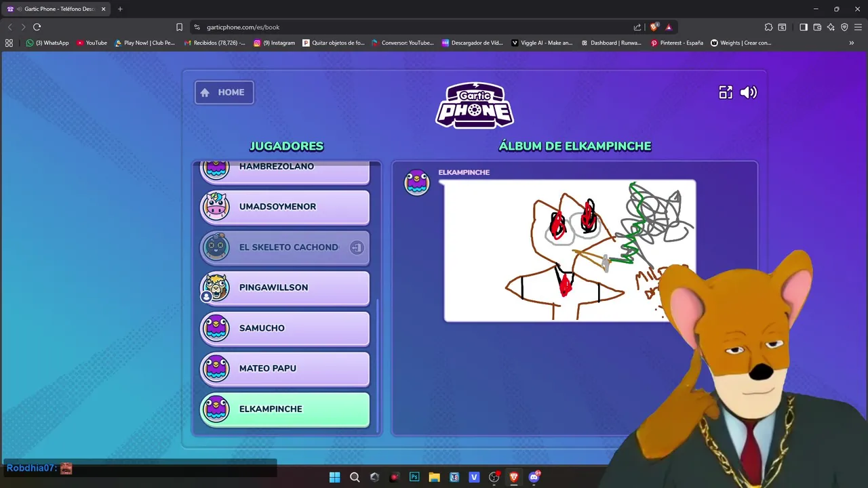Click SAMUCHO's purple avatar
This screenshot has width=868, height=488.
coord(216,328)
